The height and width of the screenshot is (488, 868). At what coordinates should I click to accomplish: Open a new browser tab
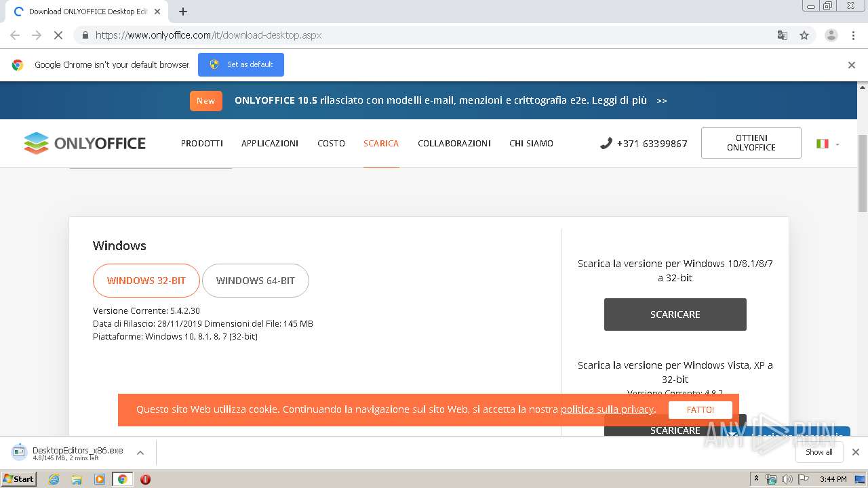point(183,12)
